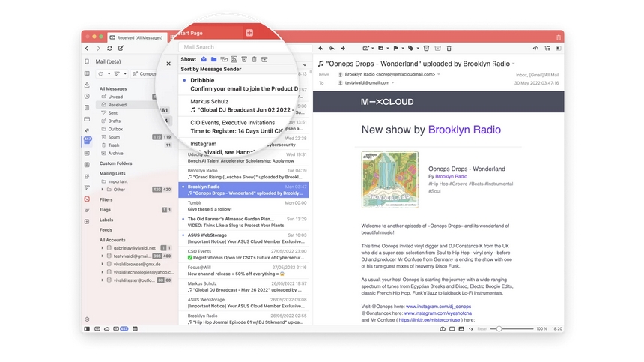Select the Spam folder

coord(114,137)
